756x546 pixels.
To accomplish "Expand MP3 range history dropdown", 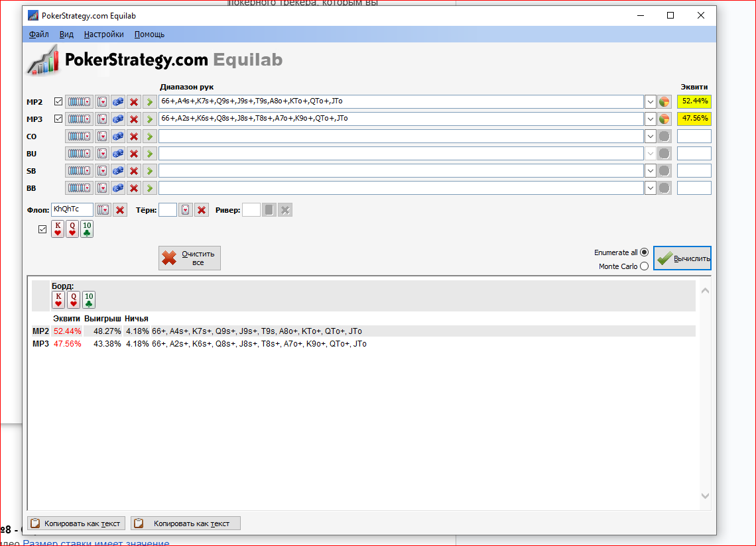I will 651,119.
